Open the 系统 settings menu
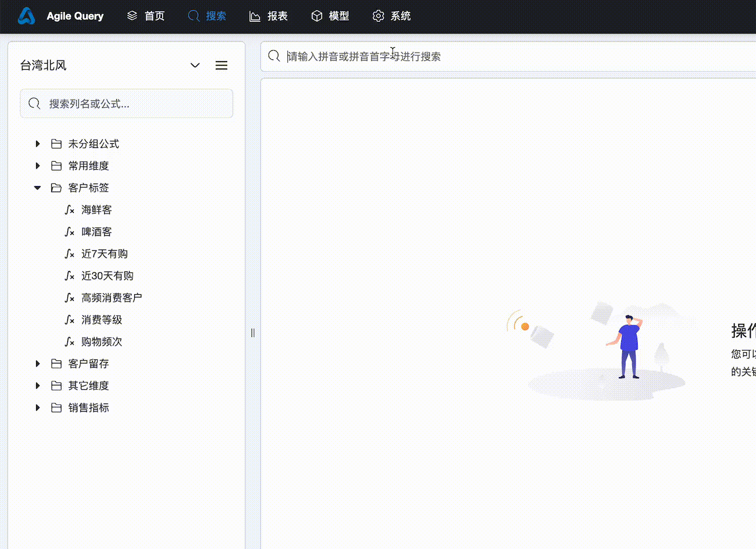Viewport: 756px width, 549px height. pos(392,16)
